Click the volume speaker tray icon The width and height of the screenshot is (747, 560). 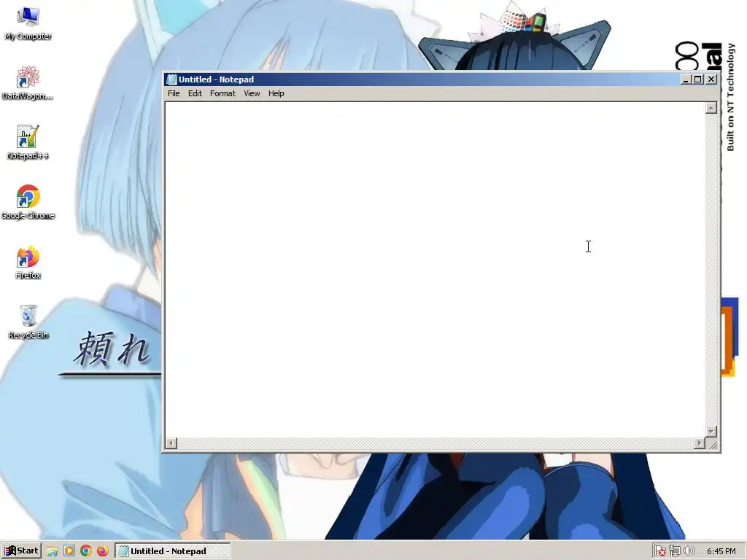coord(689,551)
